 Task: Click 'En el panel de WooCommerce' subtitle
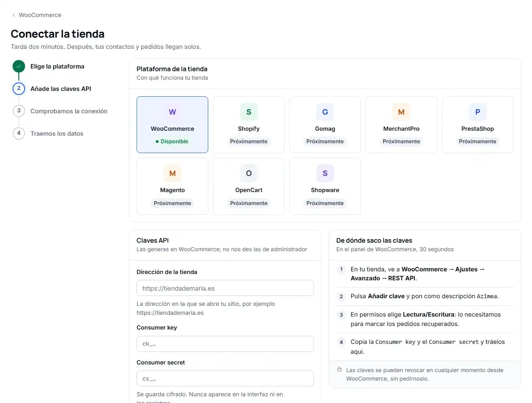pos(395,249)
